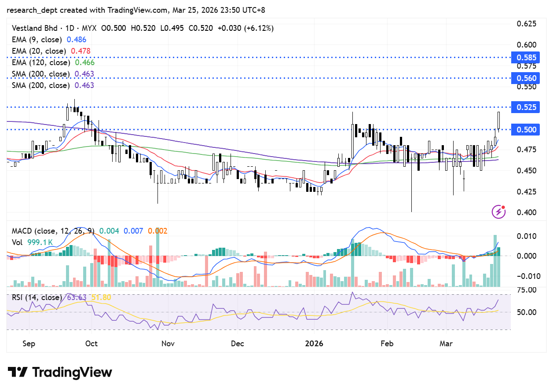The height and width of the screenshot is (392, 553).
Task: Open the RSI (14, close) legend
Action: pos(37,297)
